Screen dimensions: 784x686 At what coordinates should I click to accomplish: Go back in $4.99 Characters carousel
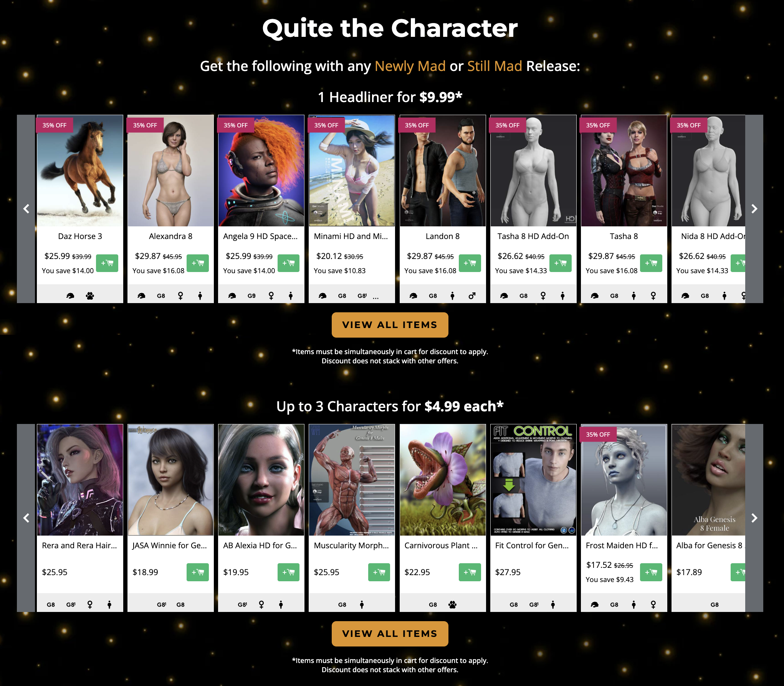pyautogui.click(x=26, y=518)
